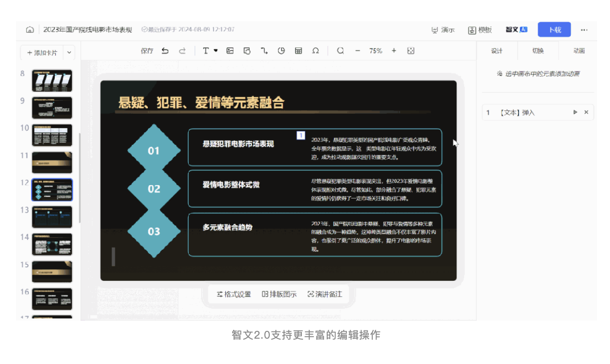This screenshot has height=364, width=610.
Task: Click the heading 多元素融合趋势
Action: coord(227,228)
